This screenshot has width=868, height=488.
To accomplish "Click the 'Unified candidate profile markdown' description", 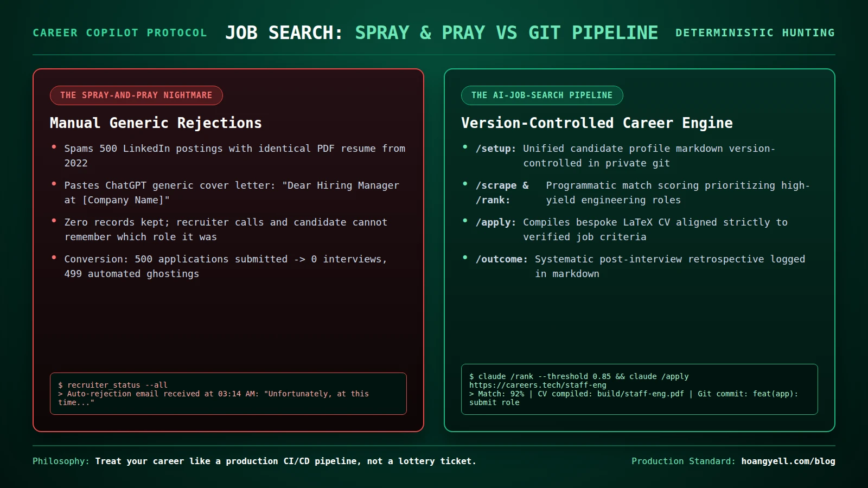I will [x=649, y=156].
